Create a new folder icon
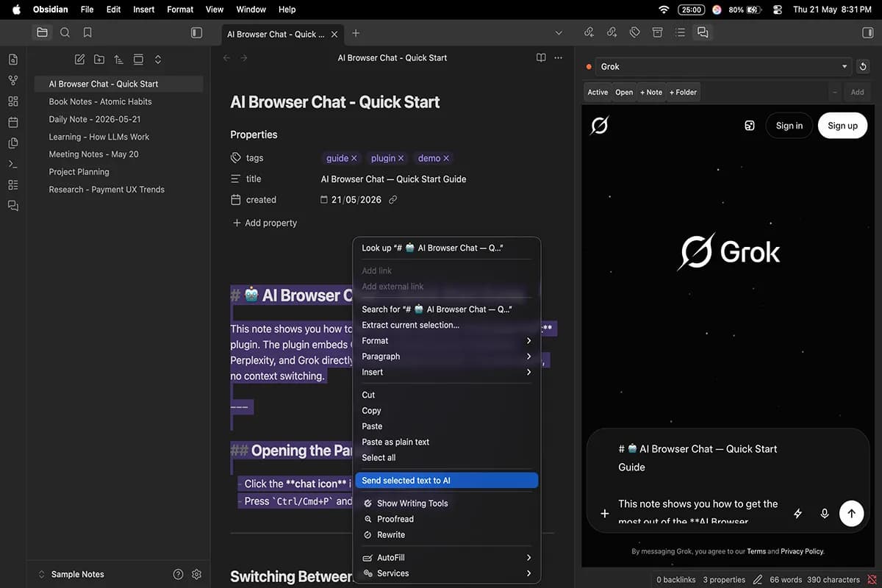882x588 pixels. coord(99,60)
